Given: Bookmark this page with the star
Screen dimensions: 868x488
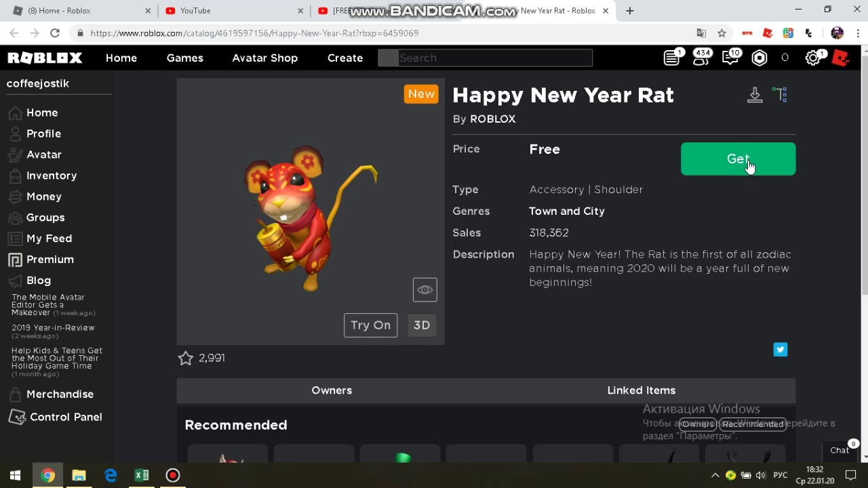Looking at the screenshot, I should [722, 33].
